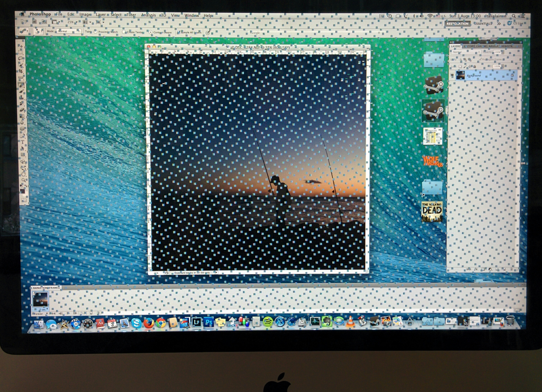Click the Restoration workspace button
This screenshot has height=392, width=542.
[457, 24]
